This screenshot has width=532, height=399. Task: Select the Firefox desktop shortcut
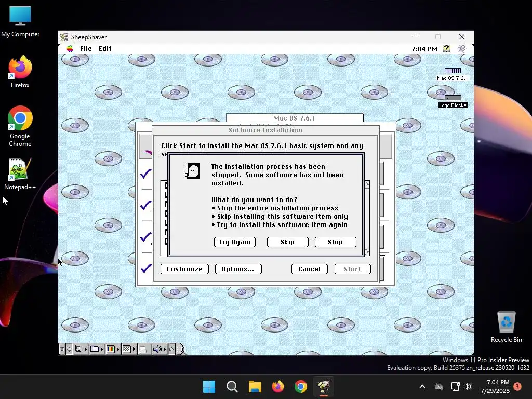point(20,72)
